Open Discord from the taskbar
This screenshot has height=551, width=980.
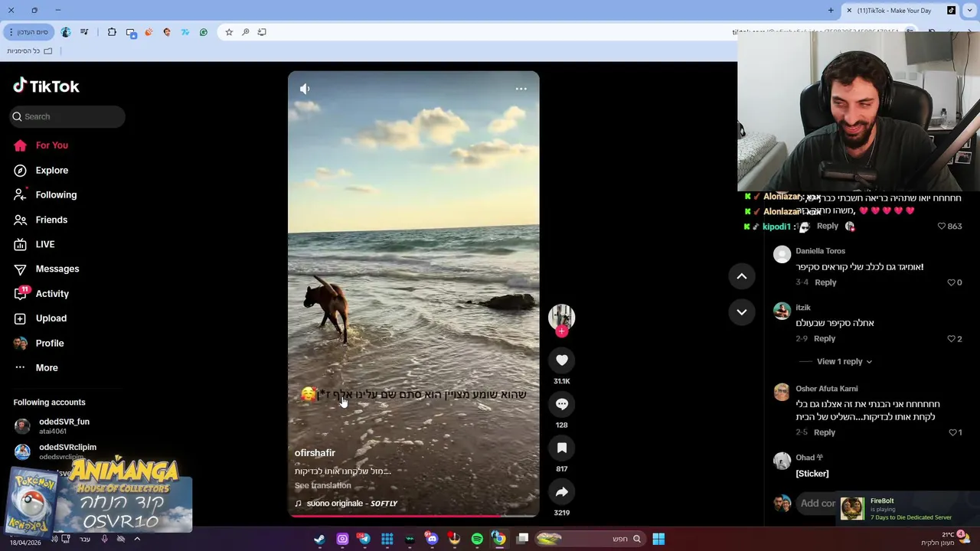(x=432, y=539)
